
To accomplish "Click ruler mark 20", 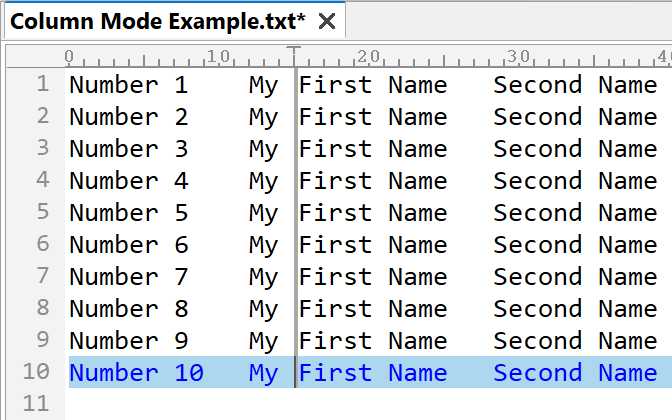I will (x=368, y=56).
